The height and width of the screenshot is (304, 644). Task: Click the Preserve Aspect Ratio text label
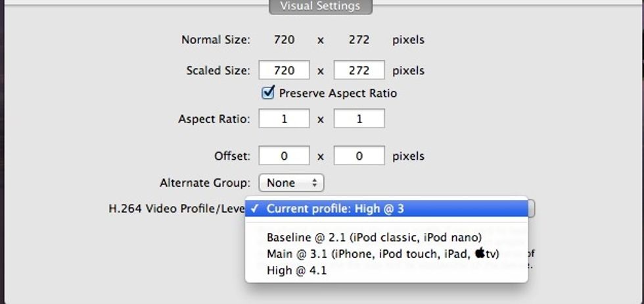338,93
